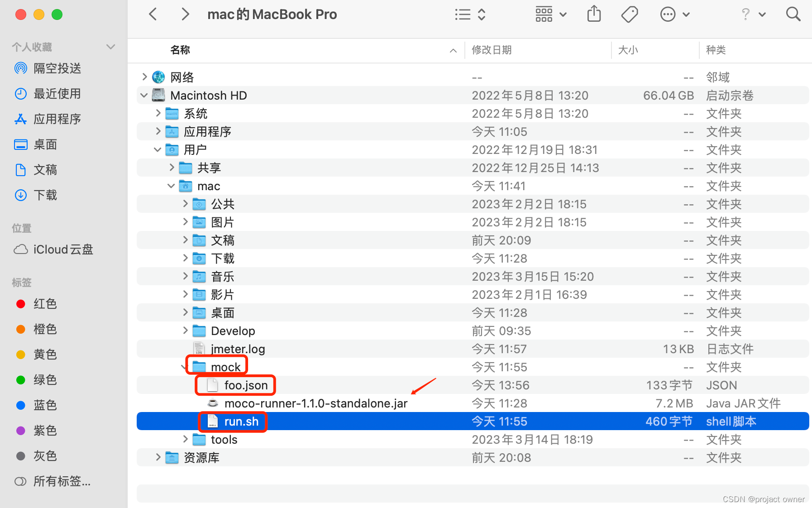
Task: Open iCloud云盘 in the sidebar
Action: [62, 249]
